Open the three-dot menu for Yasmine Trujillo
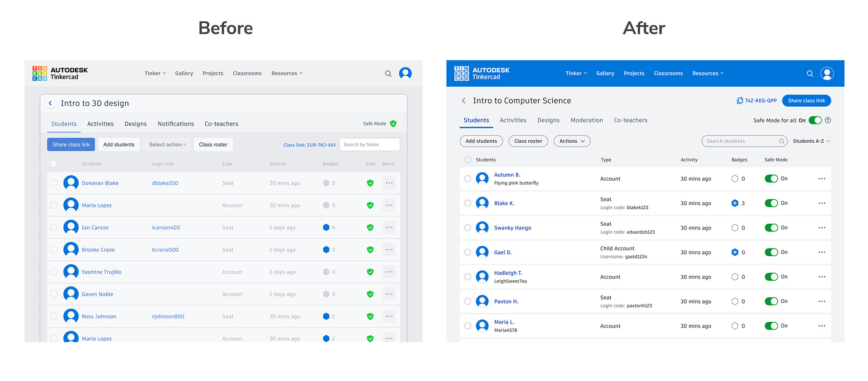This screenshot has width=868, height=381. [389, 272]
